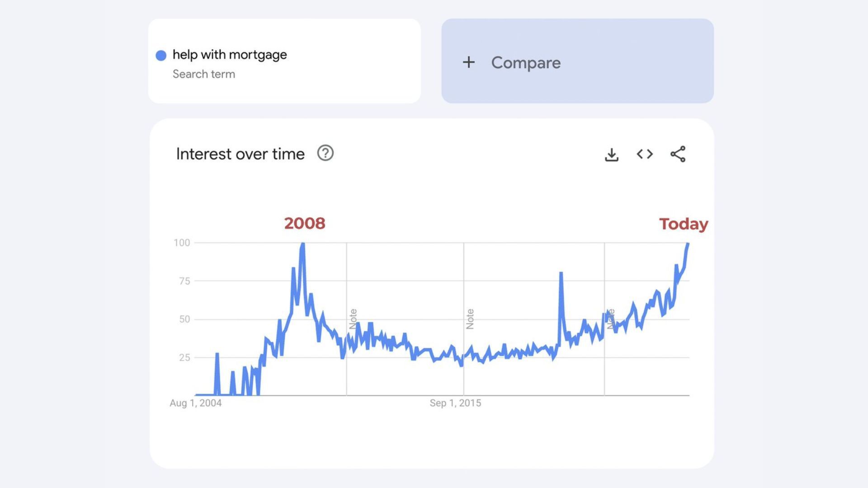The image size is (868, 488).
Task: Click the Interest over time heading
Action: click(x=240, y=154)
